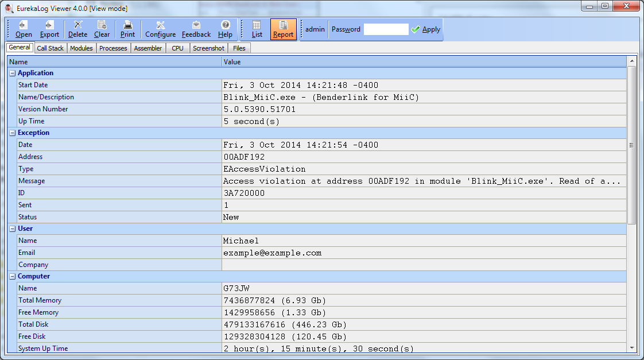Open the Help toolbar icon
The width and height of the screenshot is (644, 360).
225,25
